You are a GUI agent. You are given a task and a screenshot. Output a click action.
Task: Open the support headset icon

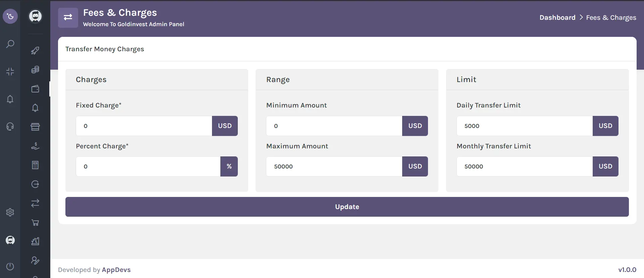[10, 127]
